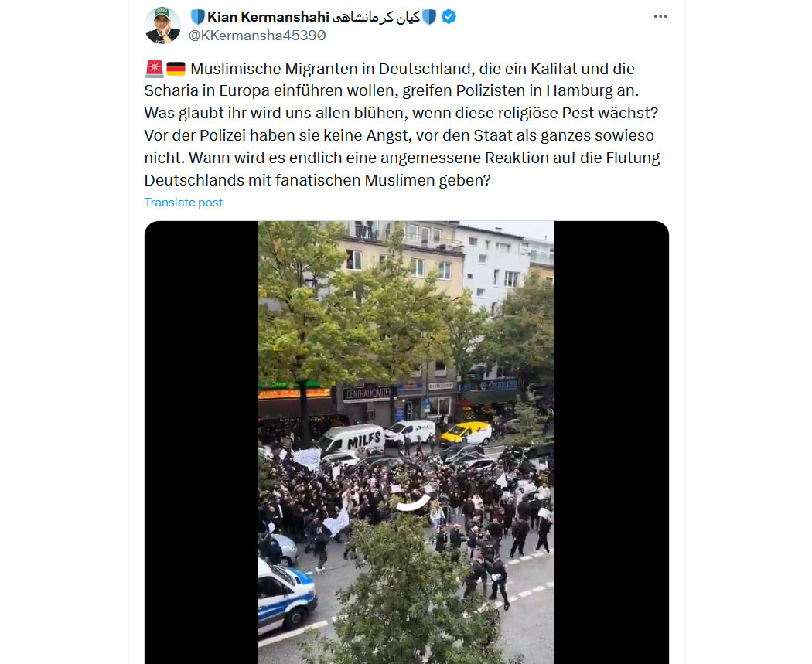The height and width of the screenshot is (664, 812).
Task: Open the @KKermansha45390 handle link
Action: coord(258,36)
